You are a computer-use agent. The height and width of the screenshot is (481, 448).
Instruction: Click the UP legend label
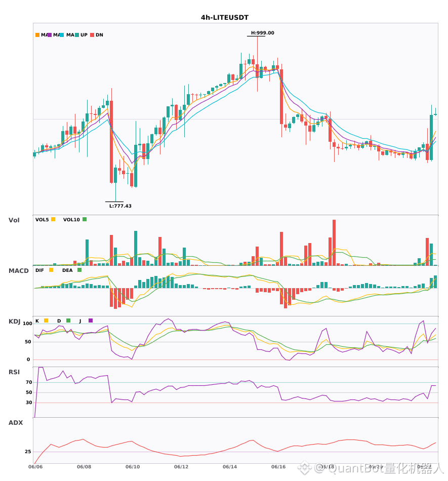point(84,35)
